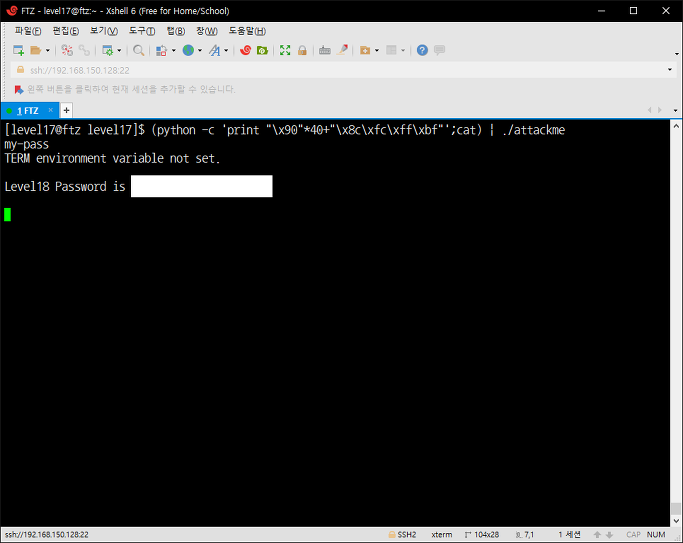Open the 파일(F) menu

[28, 31]
